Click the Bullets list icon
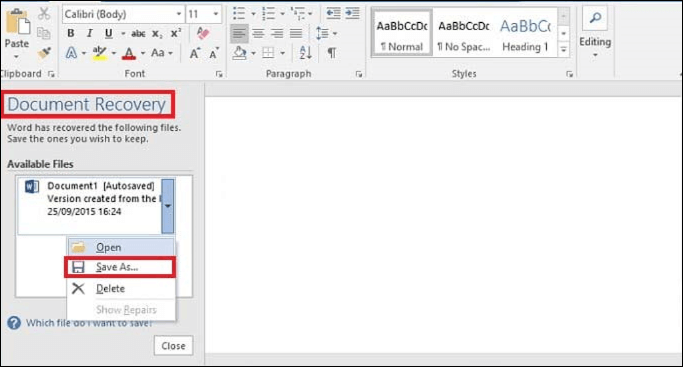683x367 pixels. click(239, 14)
